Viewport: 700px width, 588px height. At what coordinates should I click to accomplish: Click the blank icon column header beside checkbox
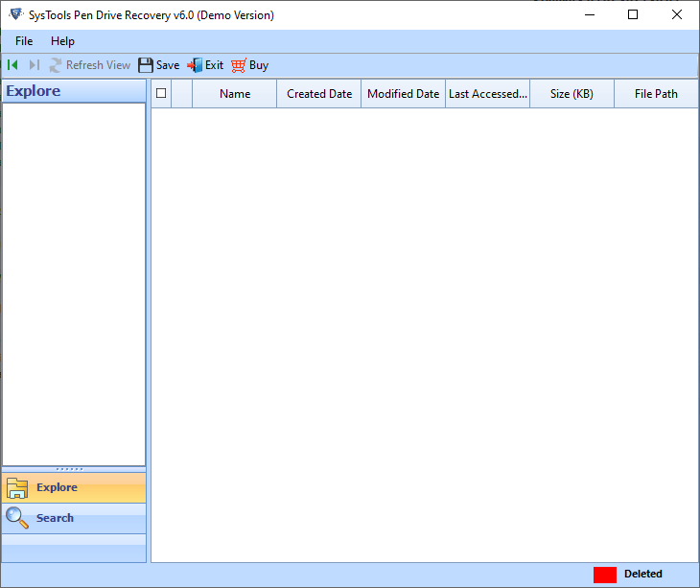pyautogui.click(x=181, y=94)
